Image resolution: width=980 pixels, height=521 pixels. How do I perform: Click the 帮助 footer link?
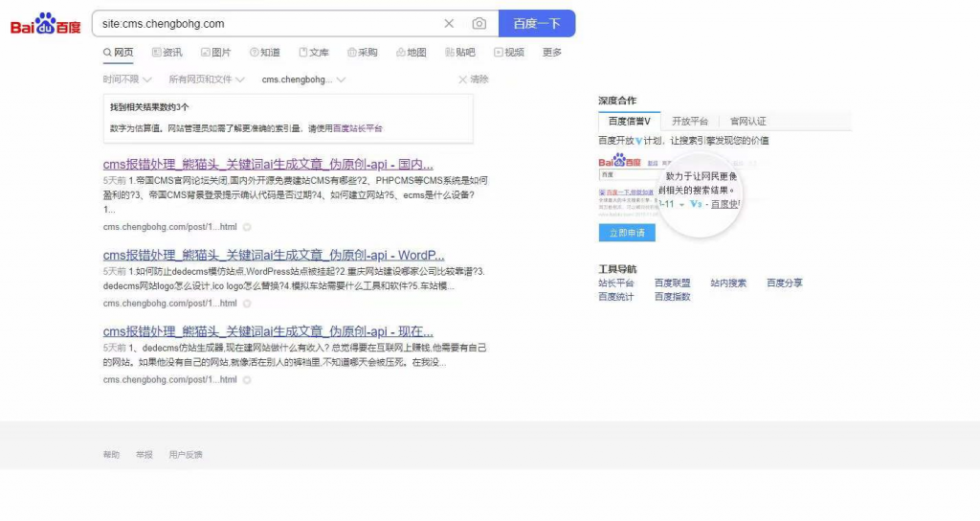[111, 455]
